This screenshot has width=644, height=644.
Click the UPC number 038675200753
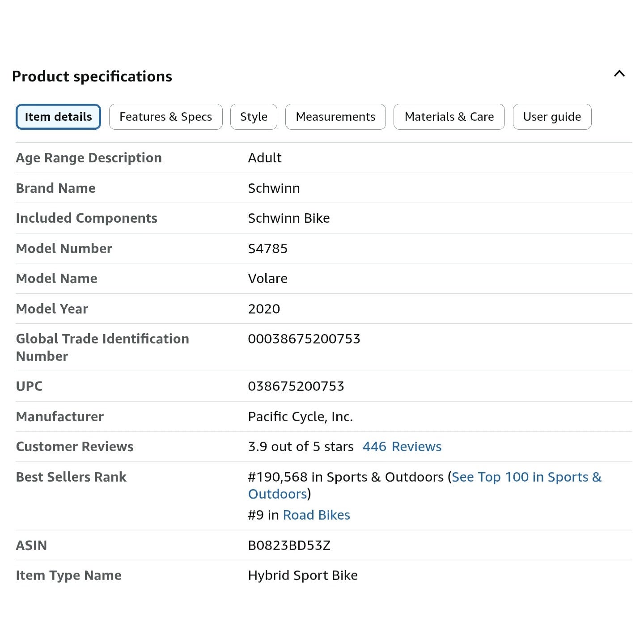[x=296, y=386]
